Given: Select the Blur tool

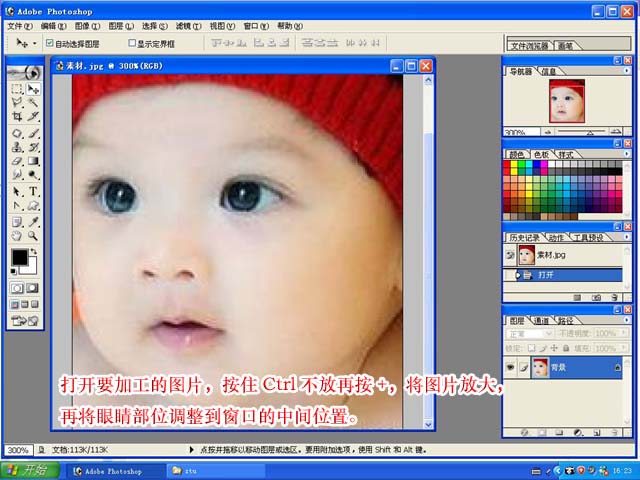Looking at the screenshot, I should tap(17, 175).
